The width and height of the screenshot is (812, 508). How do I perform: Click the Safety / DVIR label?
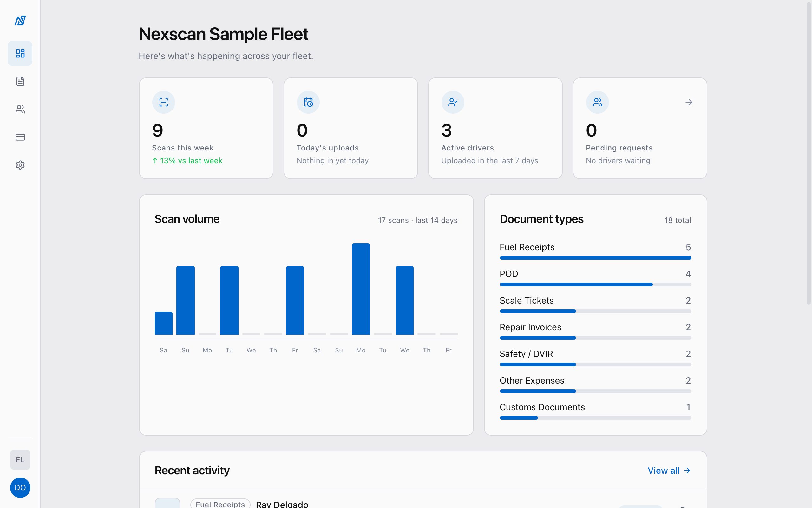click(526, 354)
